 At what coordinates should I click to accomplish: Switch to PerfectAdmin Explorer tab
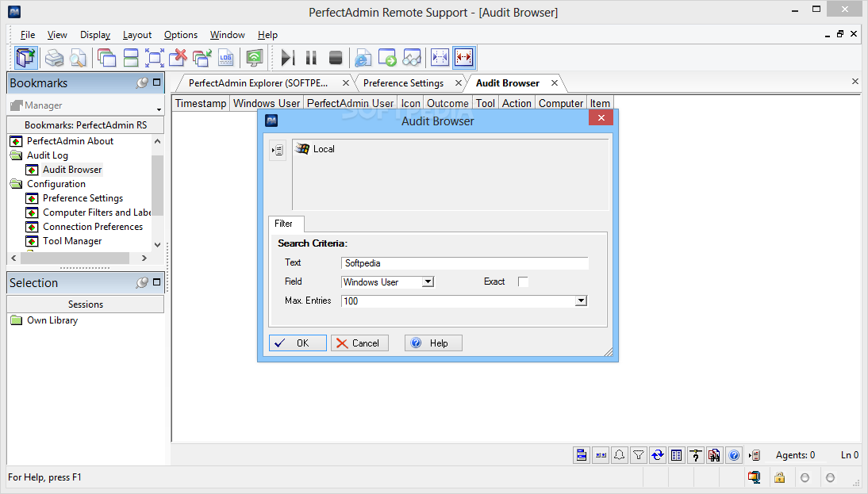coord(258,83)
